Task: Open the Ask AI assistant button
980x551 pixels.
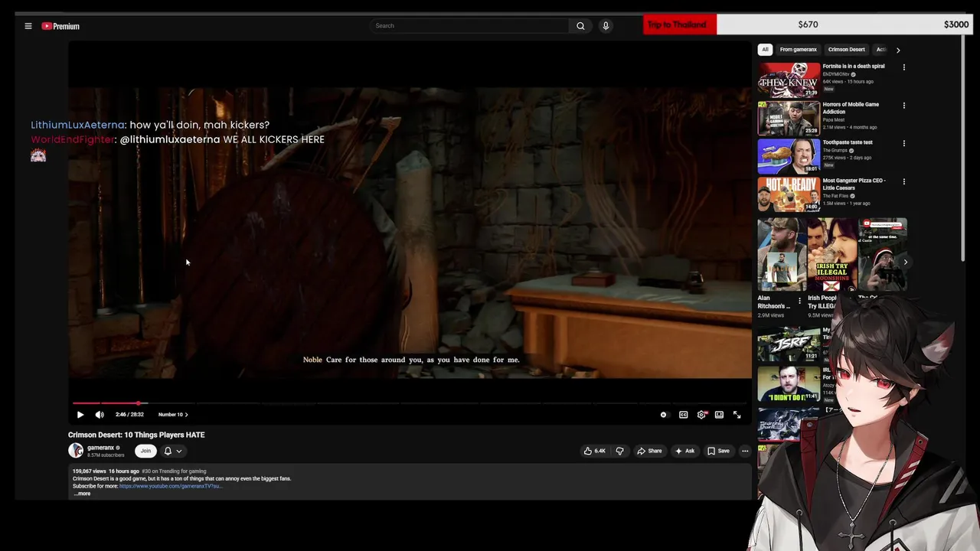Action: (x=684, y=451)
